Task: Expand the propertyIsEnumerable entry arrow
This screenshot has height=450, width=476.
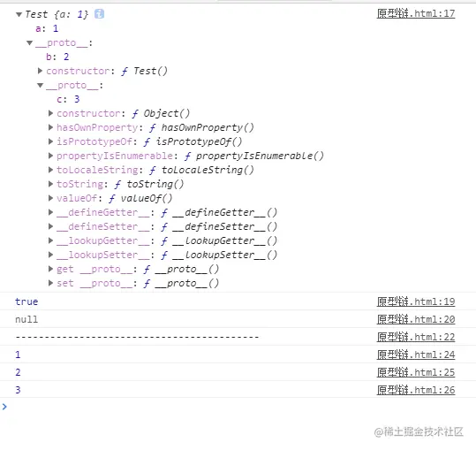Action: coord(50,156)
